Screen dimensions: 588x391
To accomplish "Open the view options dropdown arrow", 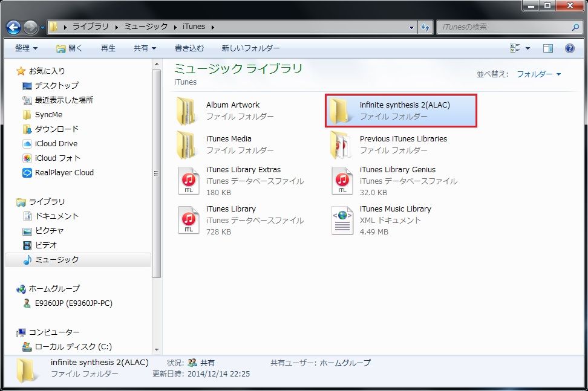I will pos(528,48).
